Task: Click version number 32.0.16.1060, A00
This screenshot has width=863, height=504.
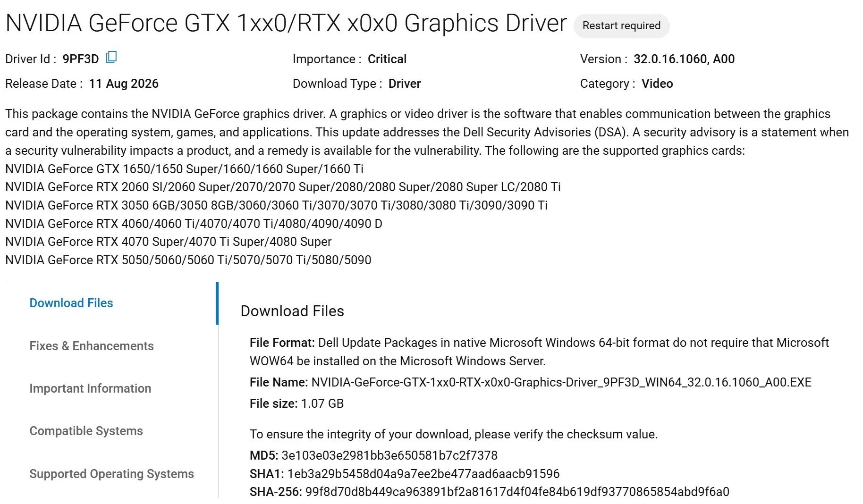Action: (x=684, y=59)
